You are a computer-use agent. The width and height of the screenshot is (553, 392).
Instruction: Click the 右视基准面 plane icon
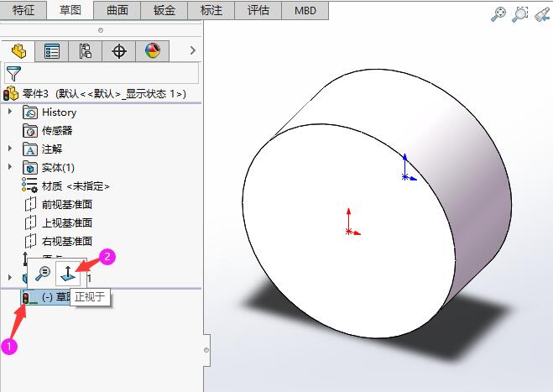31,241
